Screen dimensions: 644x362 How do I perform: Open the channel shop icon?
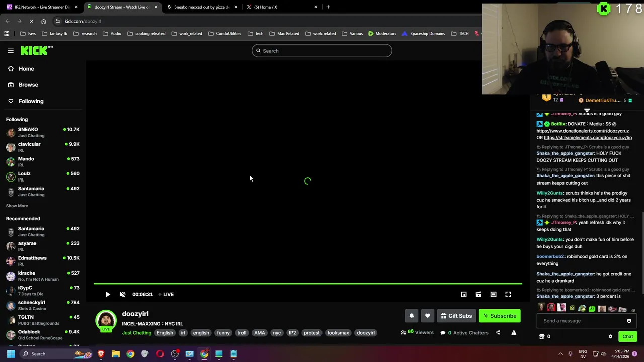click(542, 337)
